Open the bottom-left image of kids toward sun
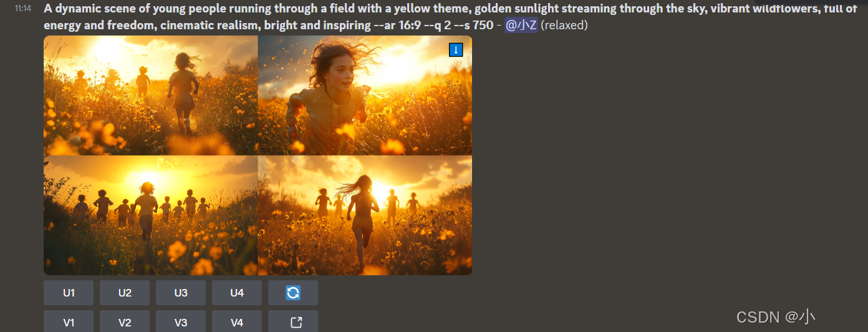This screenshot has width=868, height=332. coord(150,216)
